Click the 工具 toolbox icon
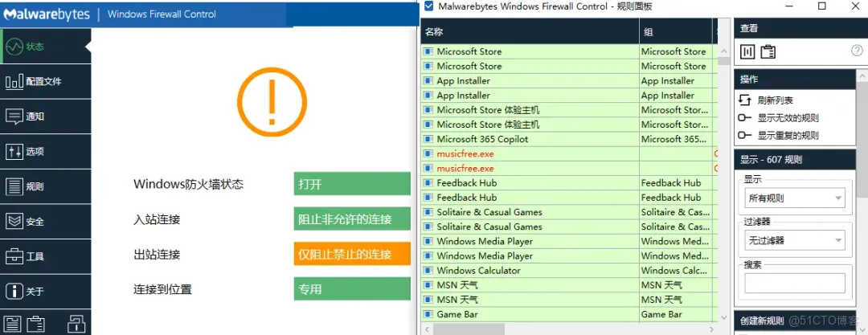 click(14, 256)
